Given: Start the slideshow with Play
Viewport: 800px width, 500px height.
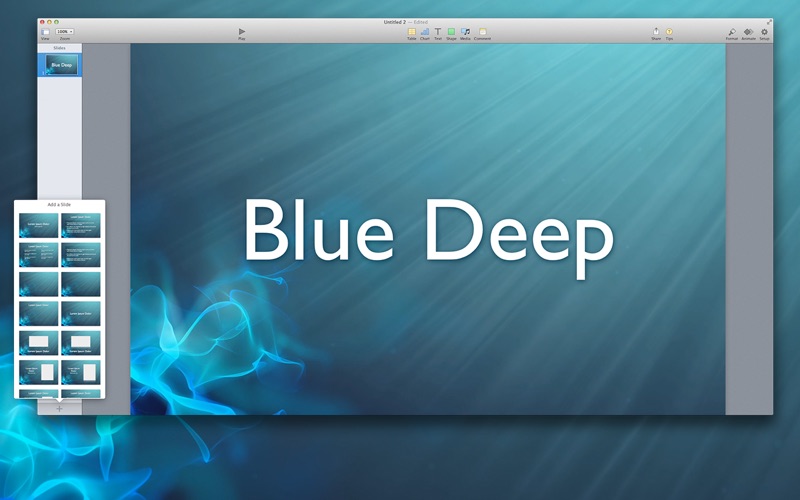Looking at the screenshot, I should point(242,32).
